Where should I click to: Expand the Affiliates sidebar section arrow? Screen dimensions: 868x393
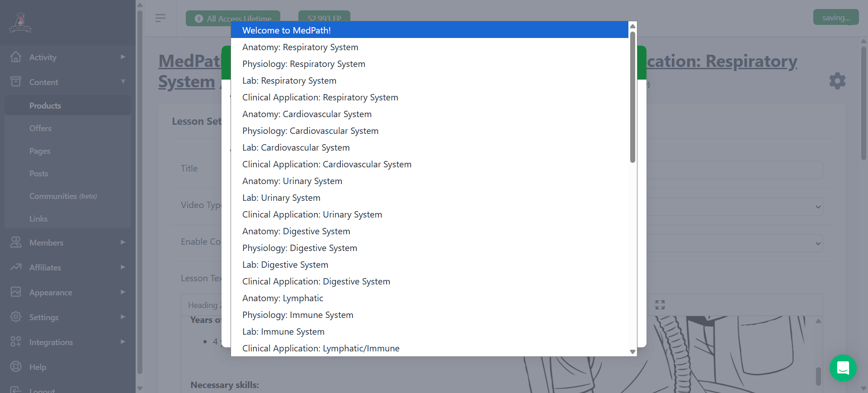click(x=123, y=267)
